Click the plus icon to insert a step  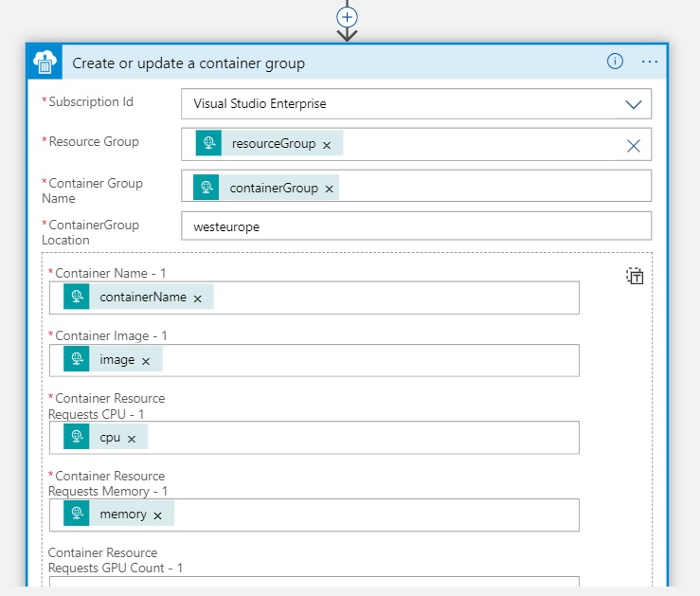348,16
